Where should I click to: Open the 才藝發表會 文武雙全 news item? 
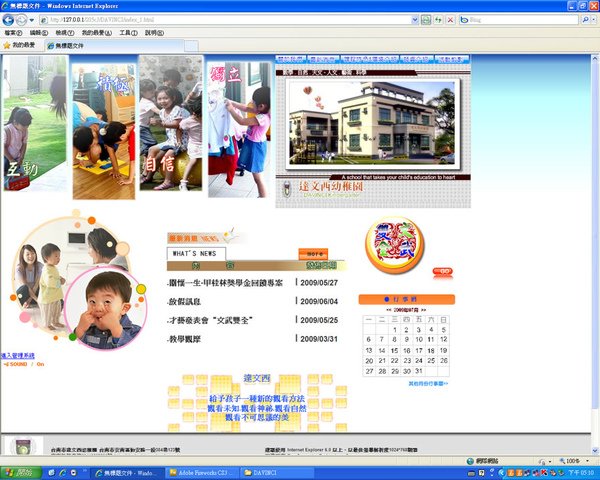coord(211,320)
